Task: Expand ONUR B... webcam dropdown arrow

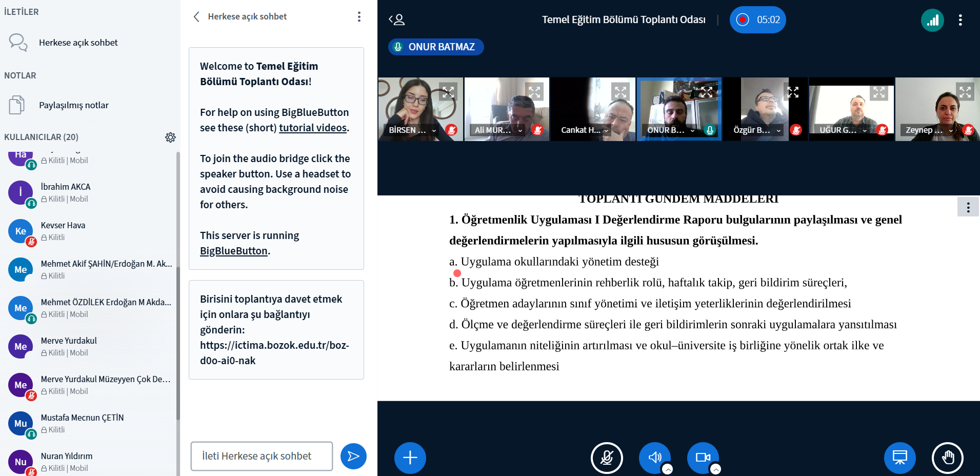Action: 692,130
